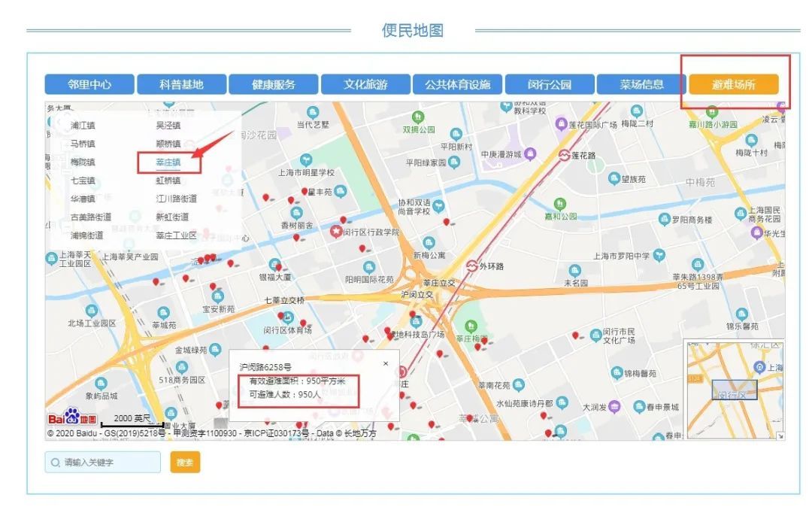Pick 浦锦街道 from the town list

click(87, 235)
